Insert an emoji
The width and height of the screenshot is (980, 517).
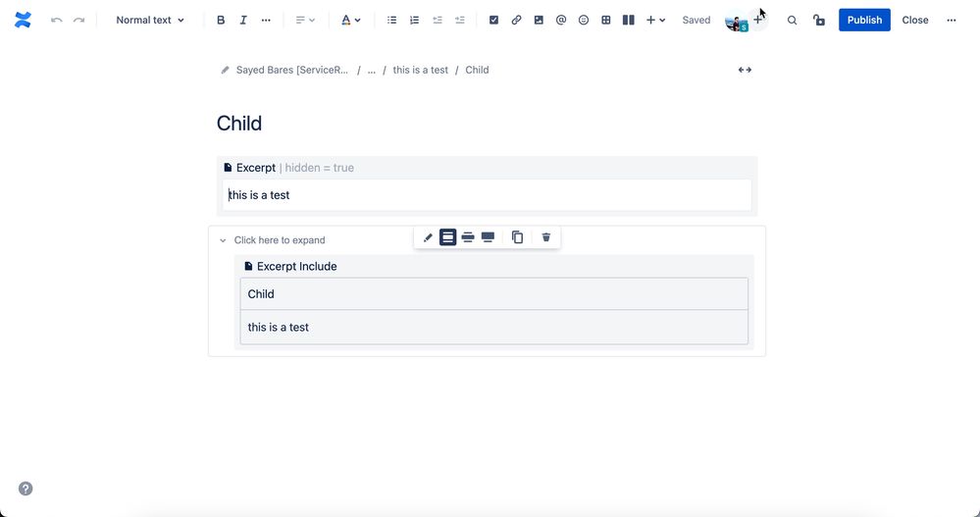(x=584, y=20)
